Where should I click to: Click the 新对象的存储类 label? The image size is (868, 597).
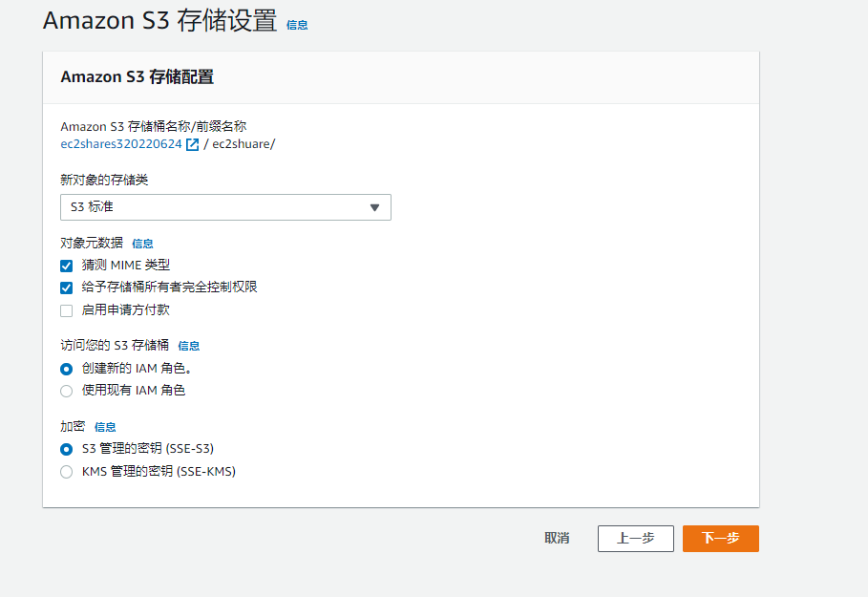[x=104, y=180]
